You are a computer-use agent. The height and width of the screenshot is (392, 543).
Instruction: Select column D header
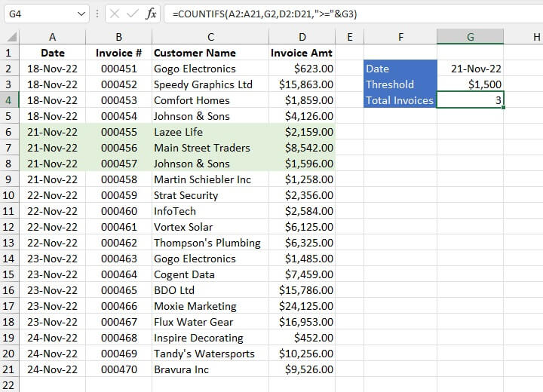pyautogui.click(x=302, y=37)
